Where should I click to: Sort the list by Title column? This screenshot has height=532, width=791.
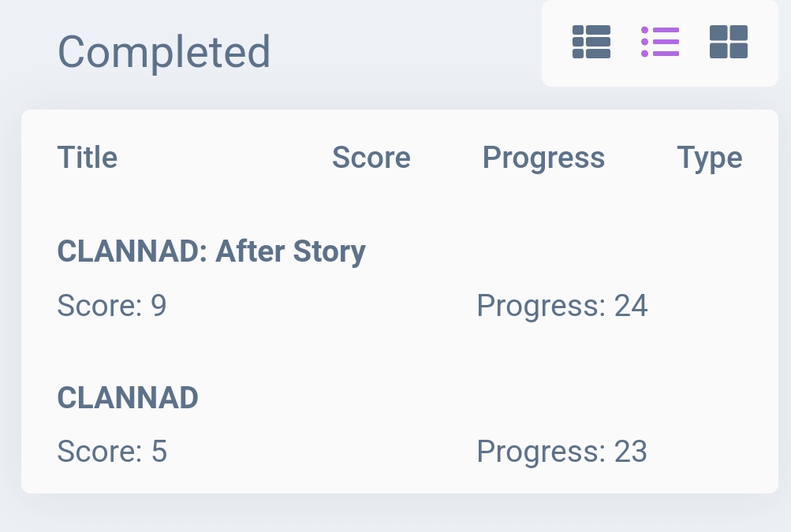click(x=88, y=158)
